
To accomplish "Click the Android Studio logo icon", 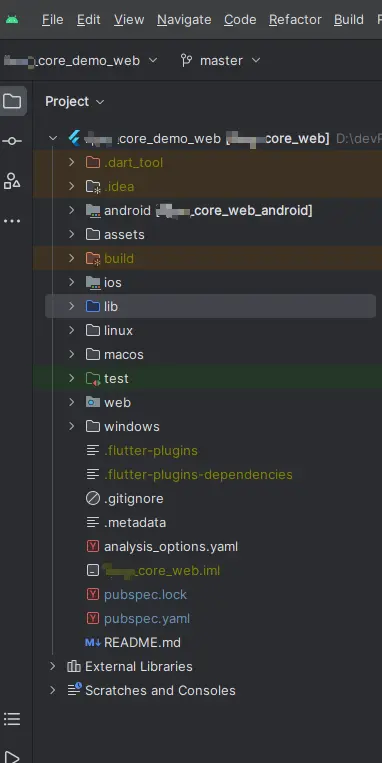I will pyautogui.click(x=12, y=19).
